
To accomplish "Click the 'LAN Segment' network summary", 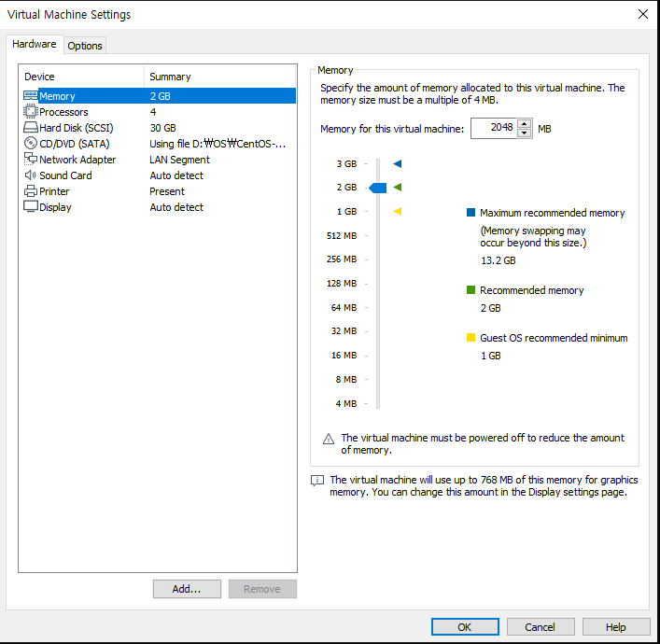I will [180, 160].
